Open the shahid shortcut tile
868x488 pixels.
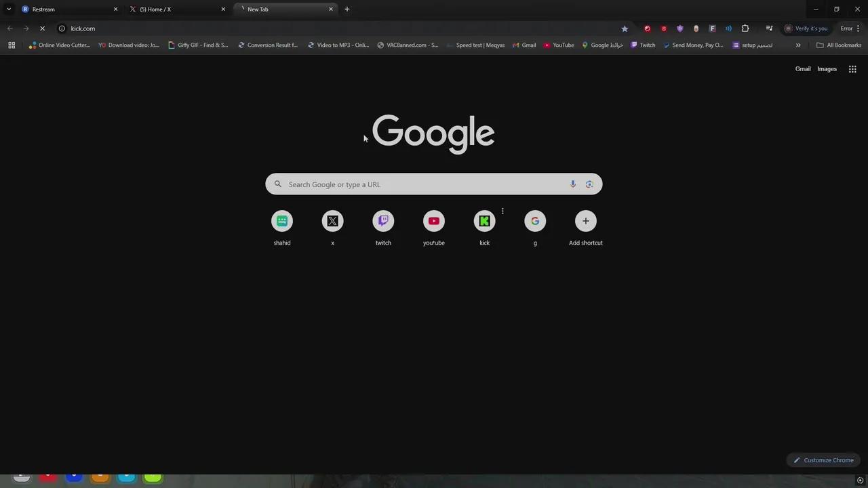pyautogui.click(x=282, y=228)
